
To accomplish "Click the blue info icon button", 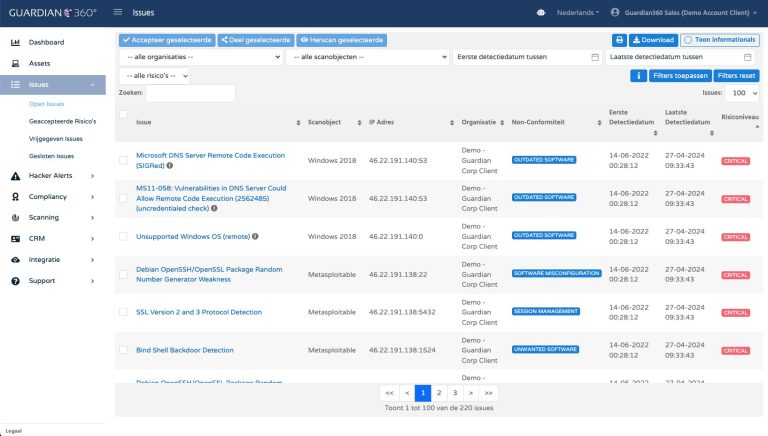I will click(638, 75).
